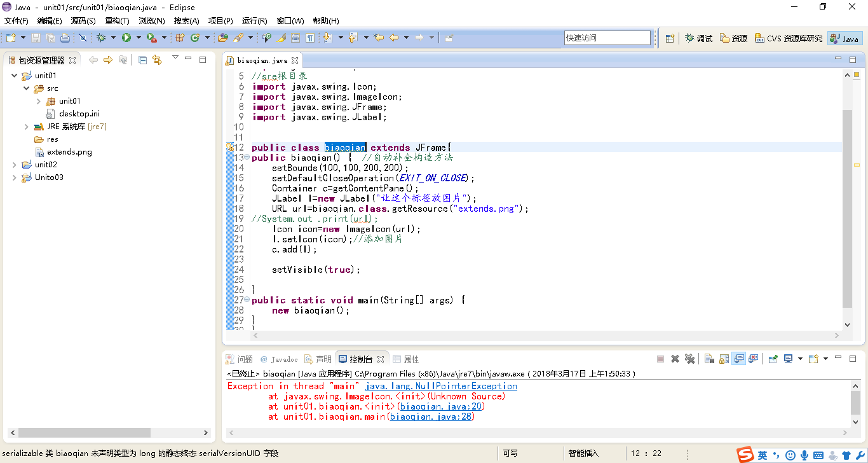Image resolution: width=868 pixels, height=463 pixels.
Task: Expand the Unito03 project node
Action: pos(15,177)
